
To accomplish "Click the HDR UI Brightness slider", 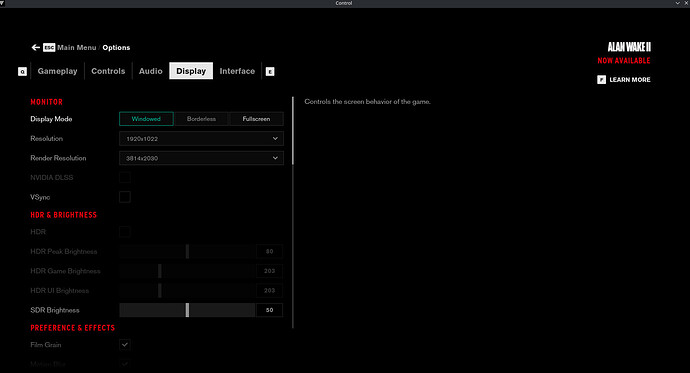I will pyautogui.click(x=187, y=290).
